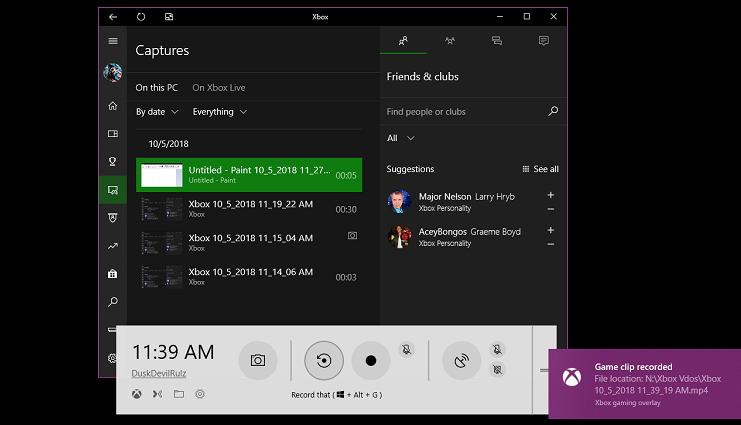Click the Mixer icon in Game bar
This screenshot has width=741, height=425.
[157, 394]
